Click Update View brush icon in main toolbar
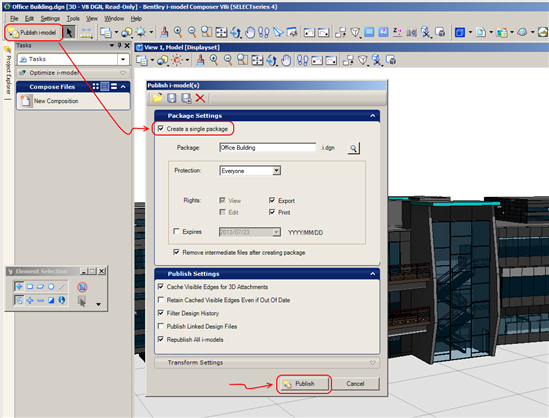This screenshot has width=549, height=418. click(164, 32)
